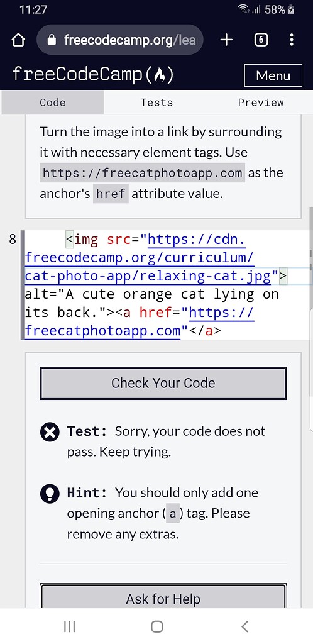The image size is (313, 644).
Task: Open the tab switcher showing 6 tabs
Action: point(261,40)
